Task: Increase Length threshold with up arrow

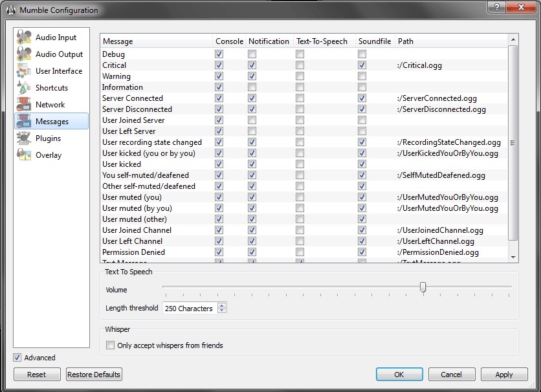Action: (222, 305)
